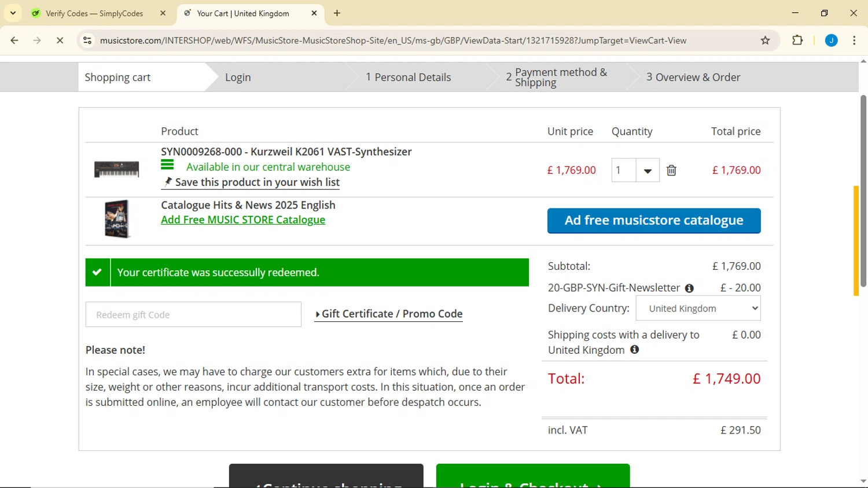Click the scrollbar up arrow
The width and height of the screenshot is (868, 488).
pyautogui.click(x=863, y=61)
